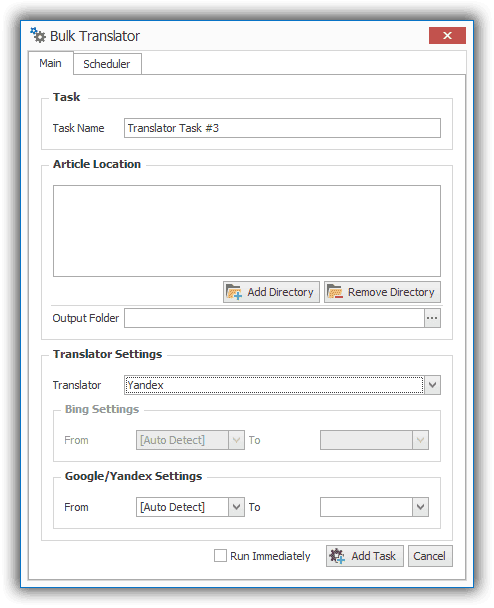The width and height of the screenshot is (494, 608).
Task: Select the Main tab
Action: [x=50, y=63]
